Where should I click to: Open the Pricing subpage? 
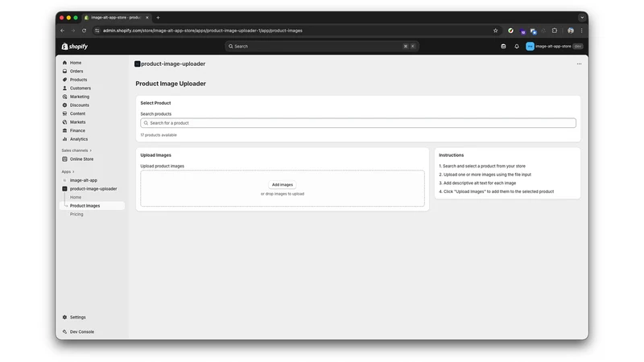tap(76, 214)
